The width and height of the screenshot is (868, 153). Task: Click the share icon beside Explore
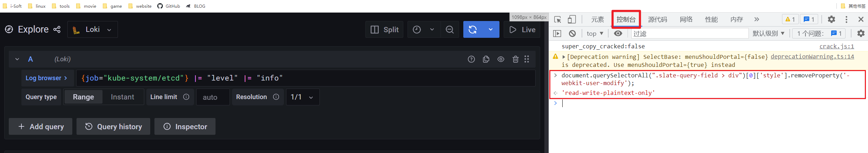(x=57, y=29)
